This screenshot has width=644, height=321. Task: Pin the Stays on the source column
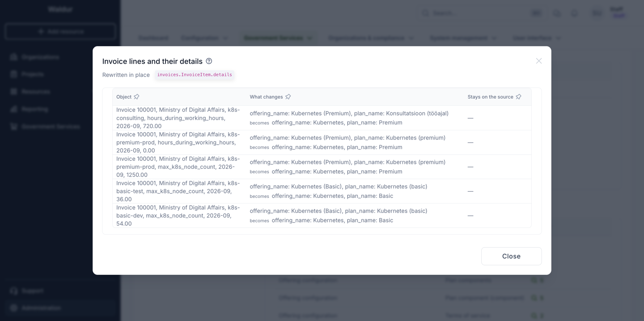point(518,97)
